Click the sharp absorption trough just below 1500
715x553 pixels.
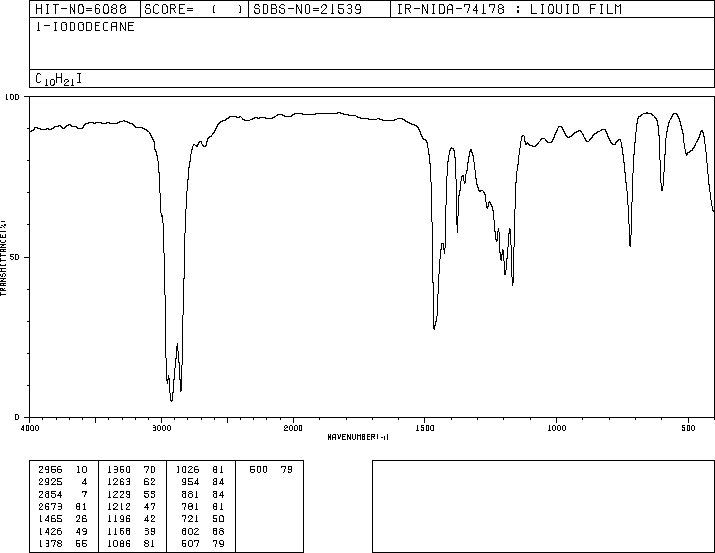tap(434, 327)
